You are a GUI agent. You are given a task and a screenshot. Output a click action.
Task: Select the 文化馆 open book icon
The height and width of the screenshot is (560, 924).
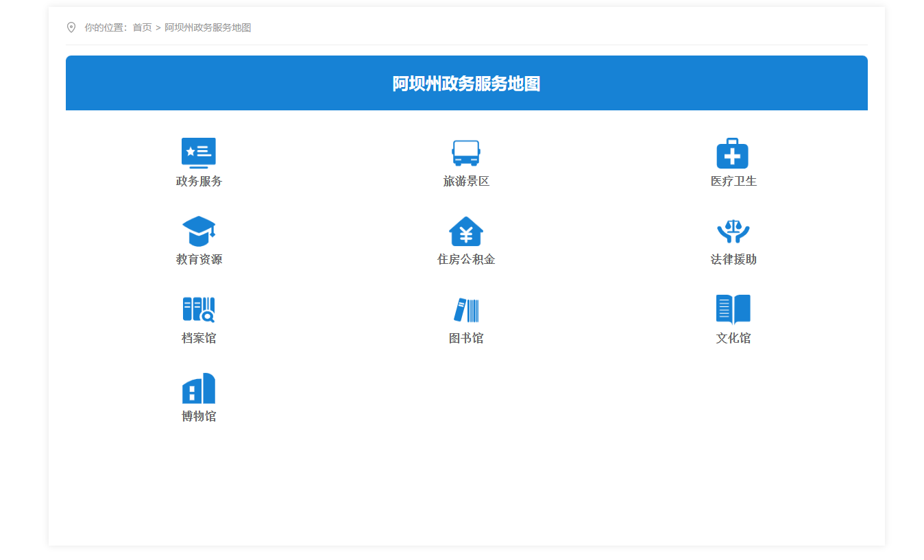pos(733,310)
